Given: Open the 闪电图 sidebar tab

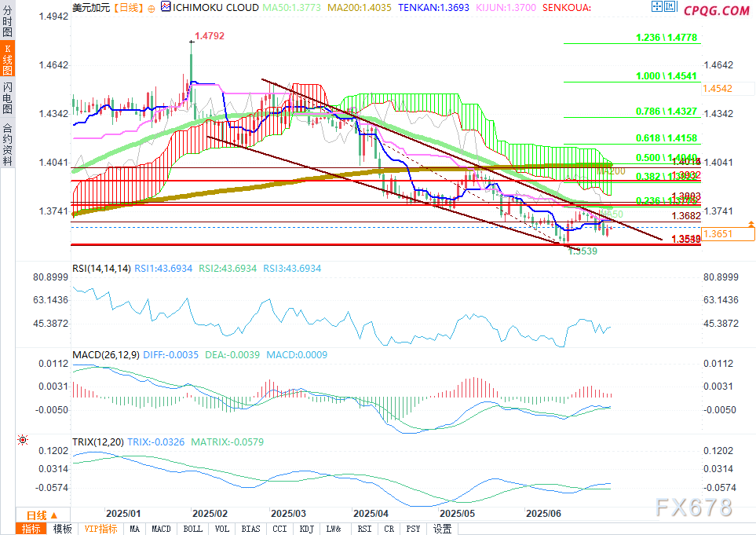Looking at the screenshot, I should coord(8,97).
